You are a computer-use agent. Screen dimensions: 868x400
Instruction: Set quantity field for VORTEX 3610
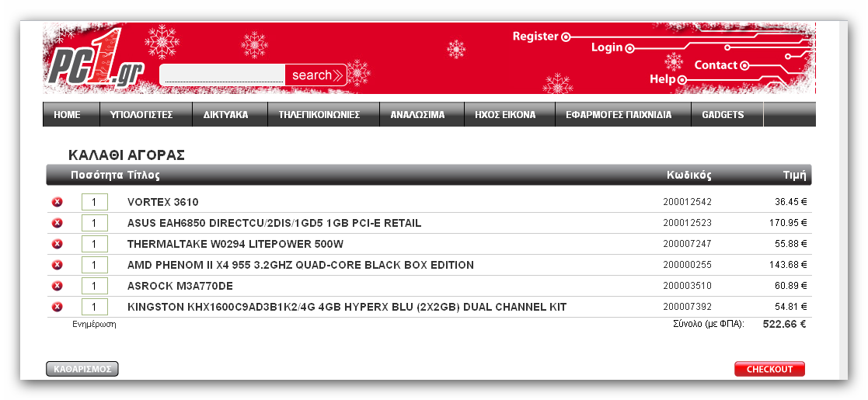click(x=95, y=202)
